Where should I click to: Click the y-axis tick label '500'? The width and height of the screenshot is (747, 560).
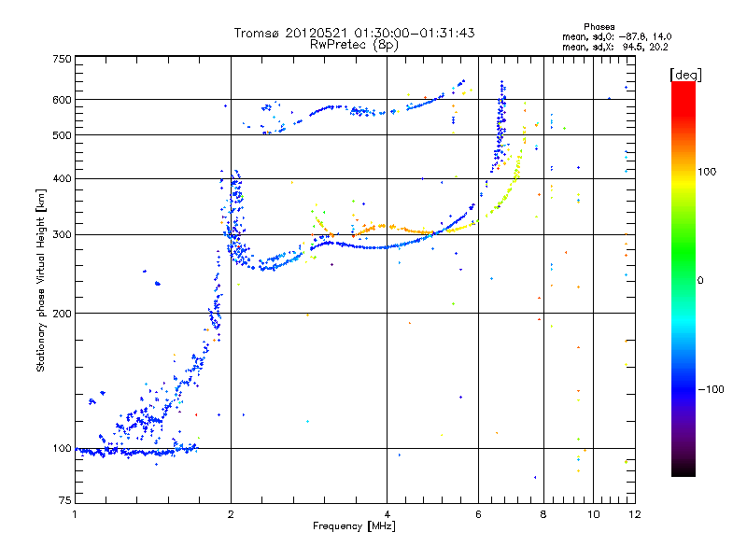pos(62,135)
